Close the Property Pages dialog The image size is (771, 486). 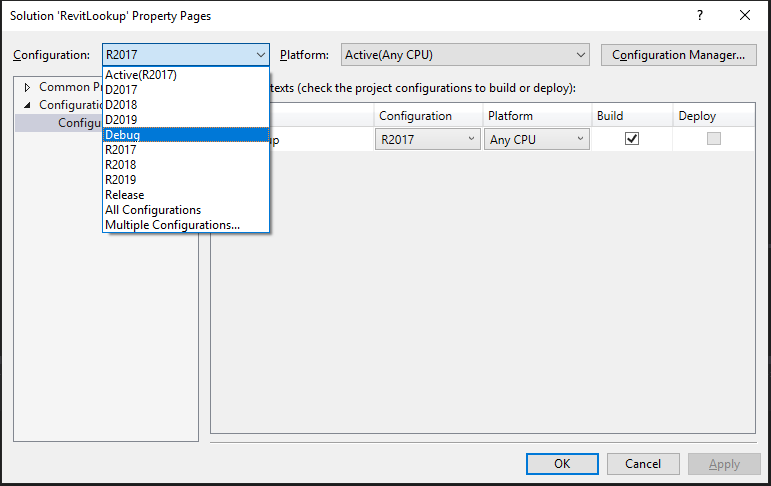pos(745,15)
